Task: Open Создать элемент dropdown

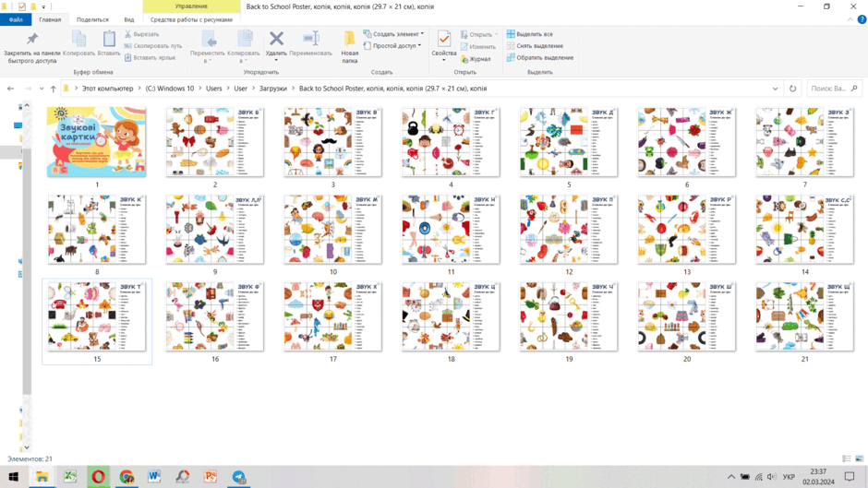Action: click(393, 34)
